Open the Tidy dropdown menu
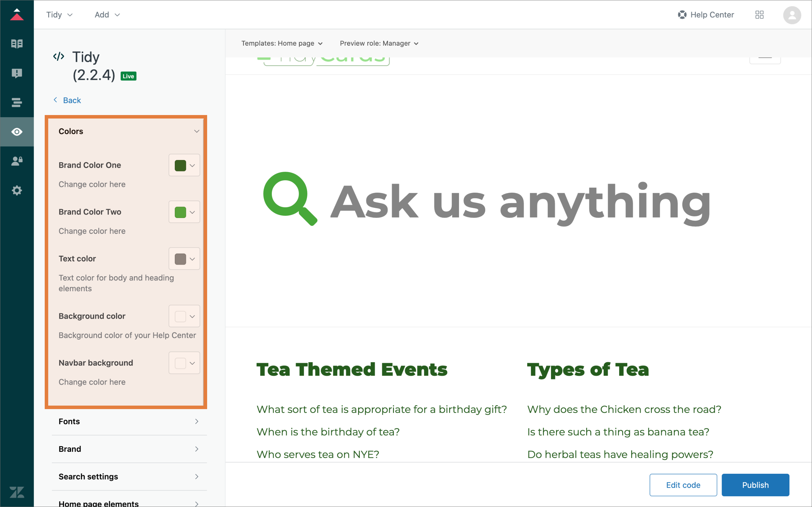 coord(59,15)
